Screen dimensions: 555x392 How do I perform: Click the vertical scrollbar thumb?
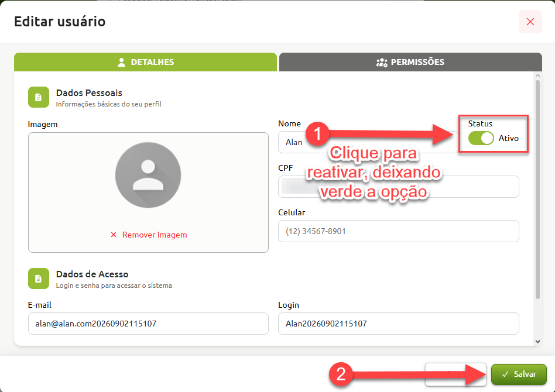click(x=537, y=190)
